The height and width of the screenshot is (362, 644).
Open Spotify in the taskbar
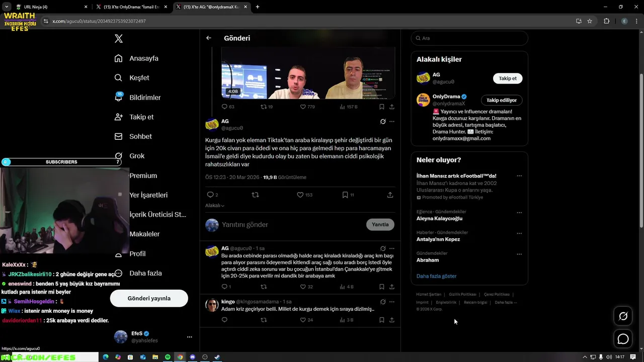pyautogui.click(x=168, y=357)
